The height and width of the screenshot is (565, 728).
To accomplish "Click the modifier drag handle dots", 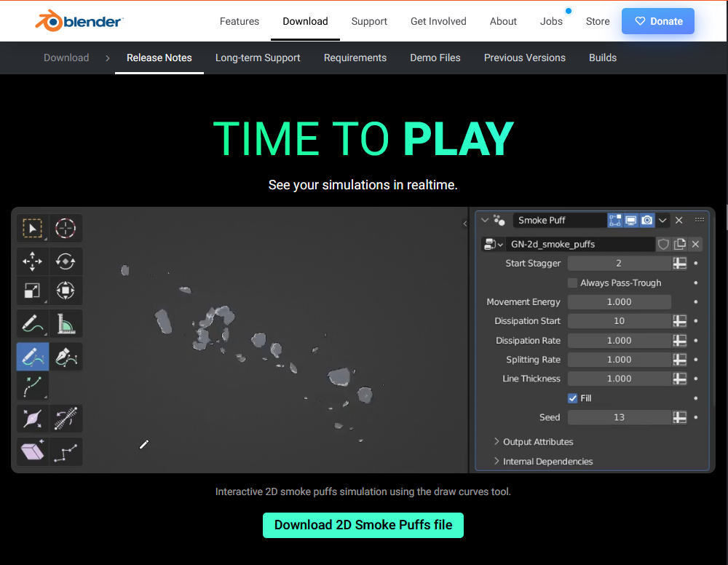I will coord(700,220).
